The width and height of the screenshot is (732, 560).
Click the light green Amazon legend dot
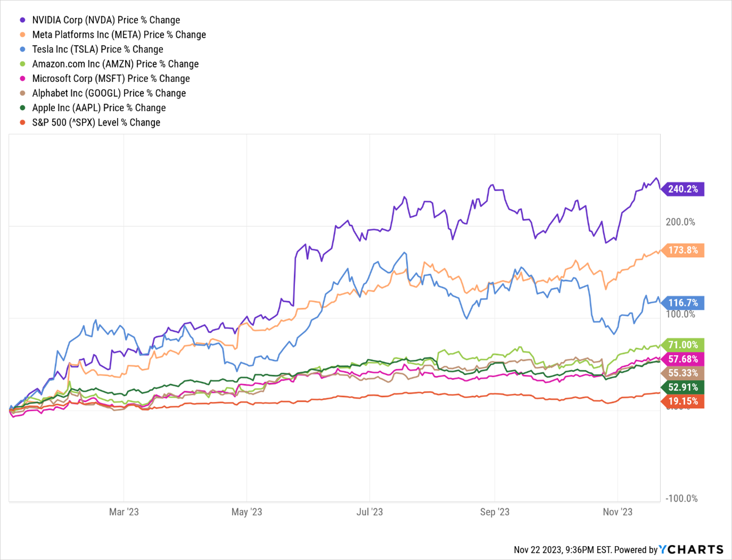[22, 64]
